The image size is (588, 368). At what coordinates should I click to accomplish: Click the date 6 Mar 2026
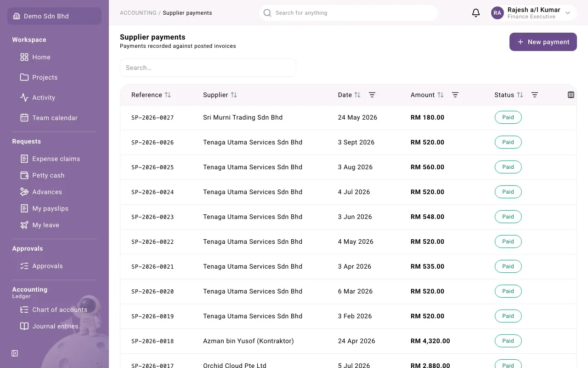[356, 291]
